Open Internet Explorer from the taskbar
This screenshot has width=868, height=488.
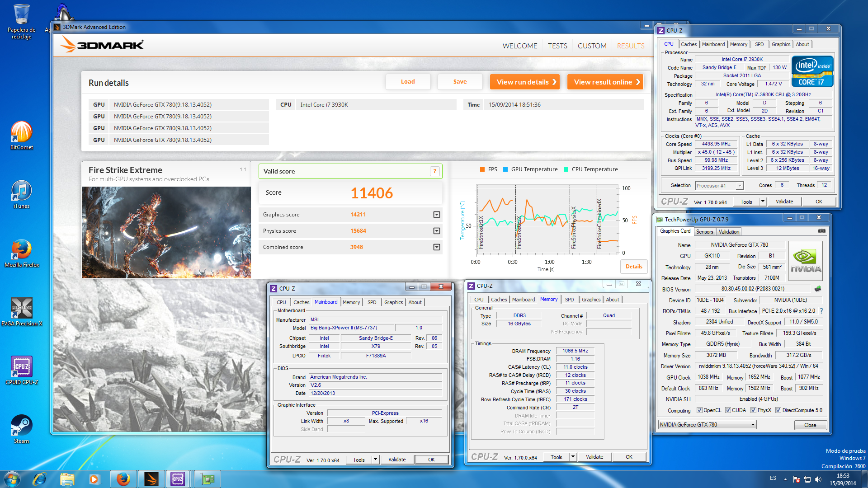click(x=39, y=479)
